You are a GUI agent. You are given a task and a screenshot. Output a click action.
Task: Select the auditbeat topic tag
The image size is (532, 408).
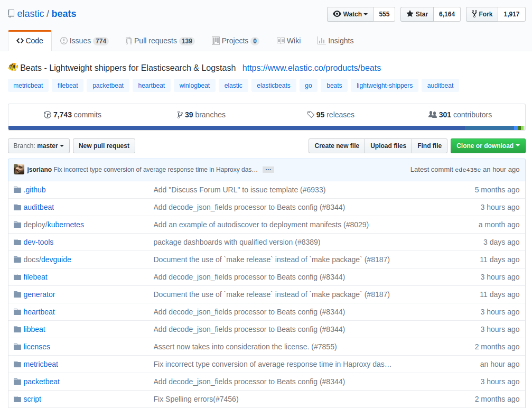tap(440, 86)
